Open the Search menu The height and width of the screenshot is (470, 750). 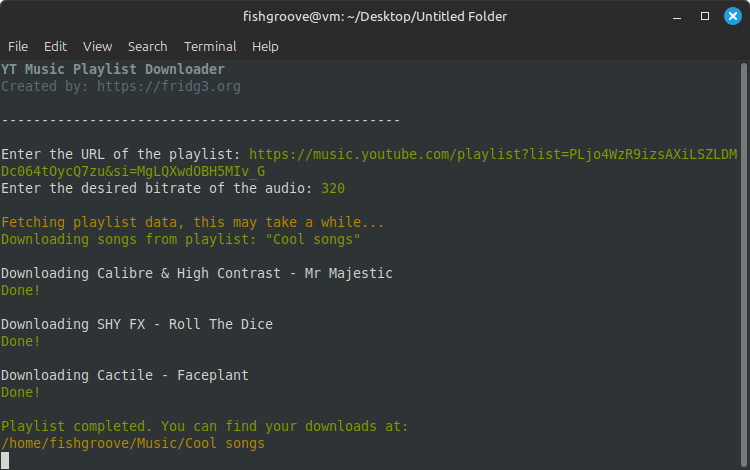tap(147, 46)
